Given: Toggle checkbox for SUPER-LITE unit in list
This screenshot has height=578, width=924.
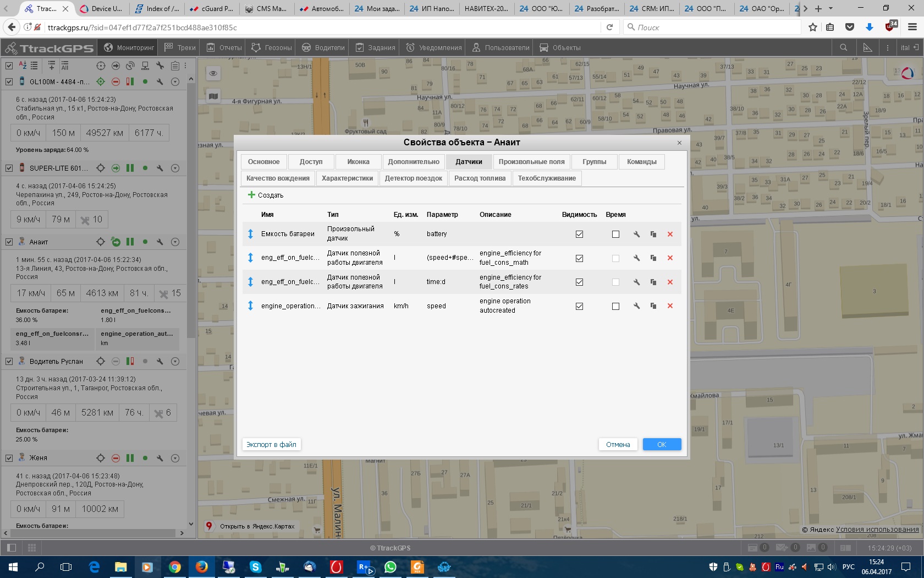Looking at the screenshot, I should coord(9,168).
